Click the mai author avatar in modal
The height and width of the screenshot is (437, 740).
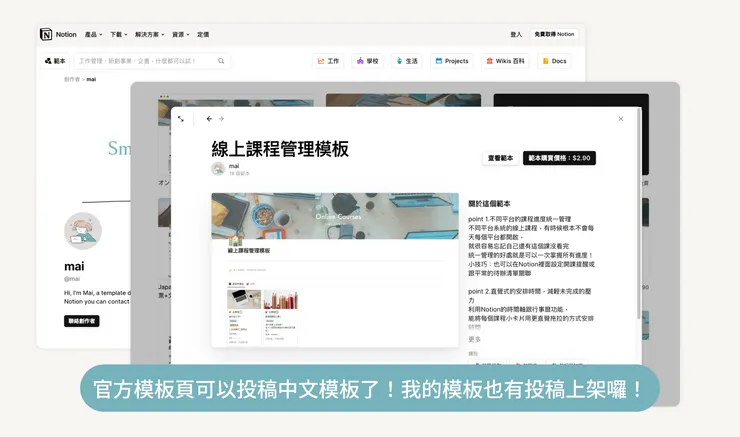(x=218, y=169)
